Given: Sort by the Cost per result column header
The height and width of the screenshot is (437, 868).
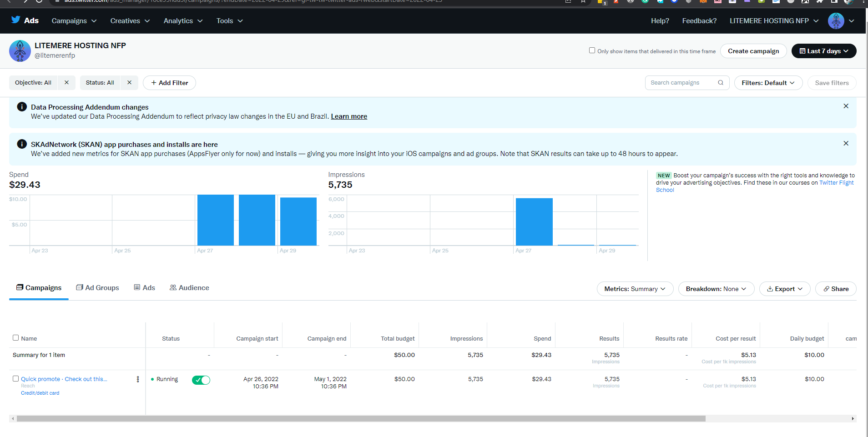Looking at the screenshot, I should click(736, 338).
